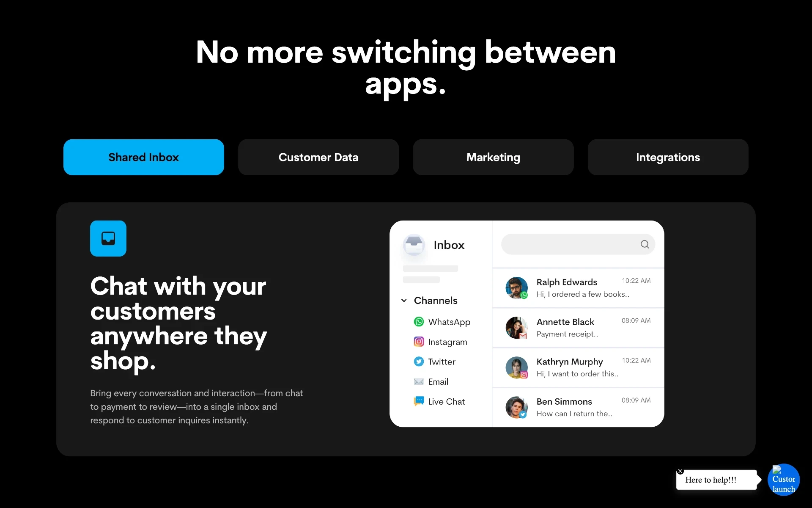Switch to the Customer Data tab
This screenshot has height=508, width=812.
coord(318,157)
